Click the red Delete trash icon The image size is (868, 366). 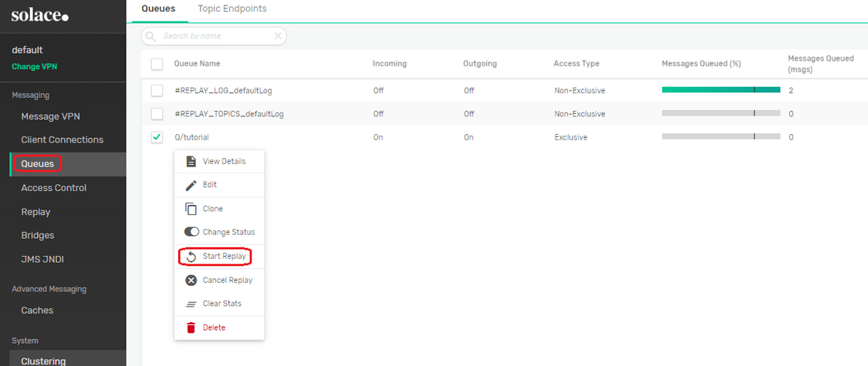pyautogui.click(x=191, y=327)
